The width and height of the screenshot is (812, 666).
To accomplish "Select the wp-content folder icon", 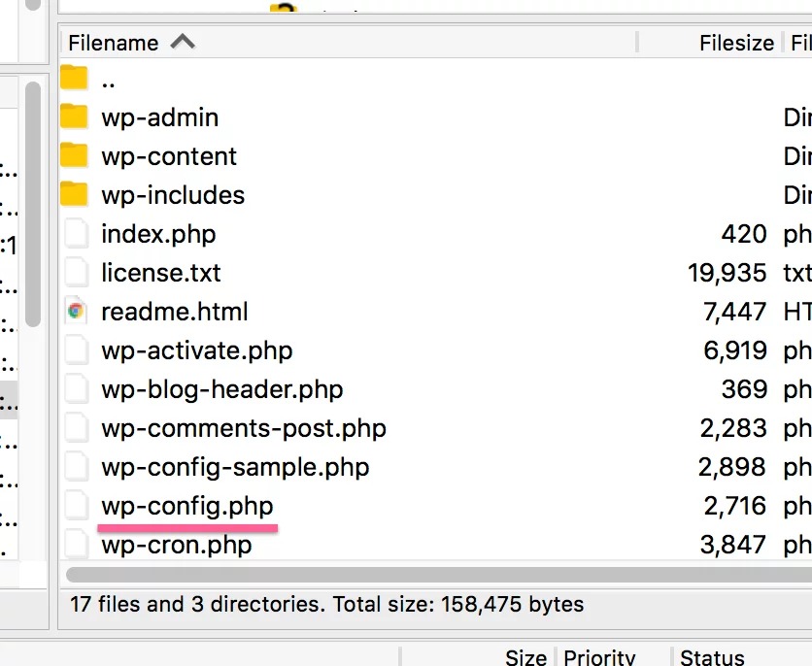I will [x=74, y=155].
